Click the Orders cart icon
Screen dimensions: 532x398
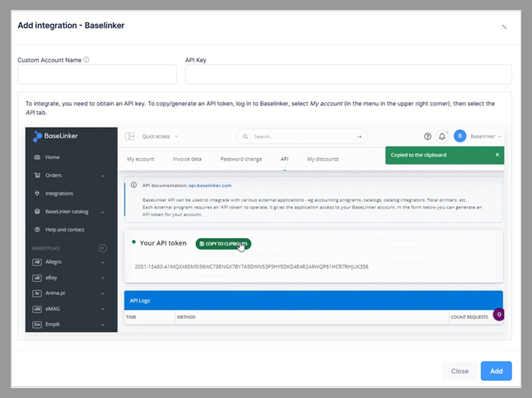(x=37, y=176)
